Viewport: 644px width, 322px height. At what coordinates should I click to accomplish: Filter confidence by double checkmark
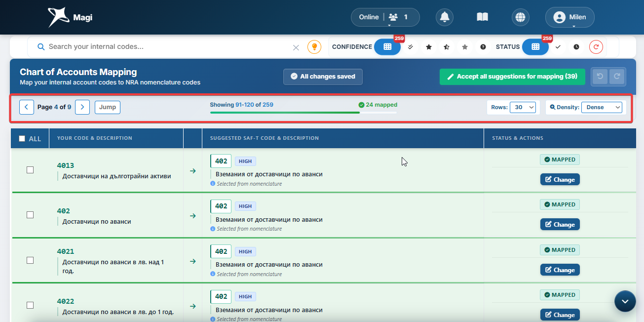coord(411,47)
